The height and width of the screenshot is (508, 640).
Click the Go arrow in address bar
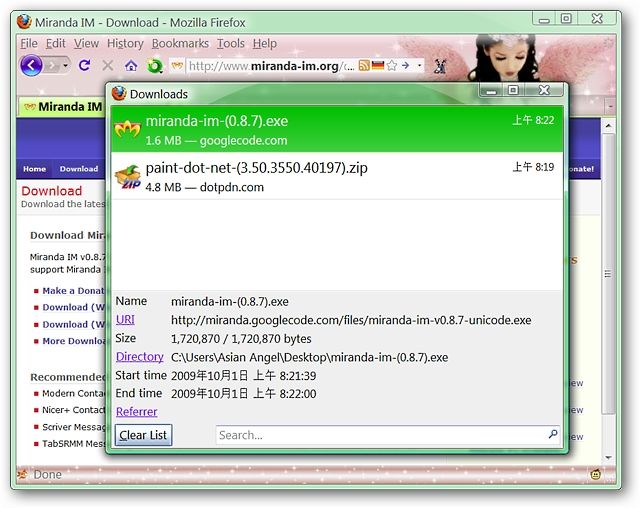click(405, 65)
